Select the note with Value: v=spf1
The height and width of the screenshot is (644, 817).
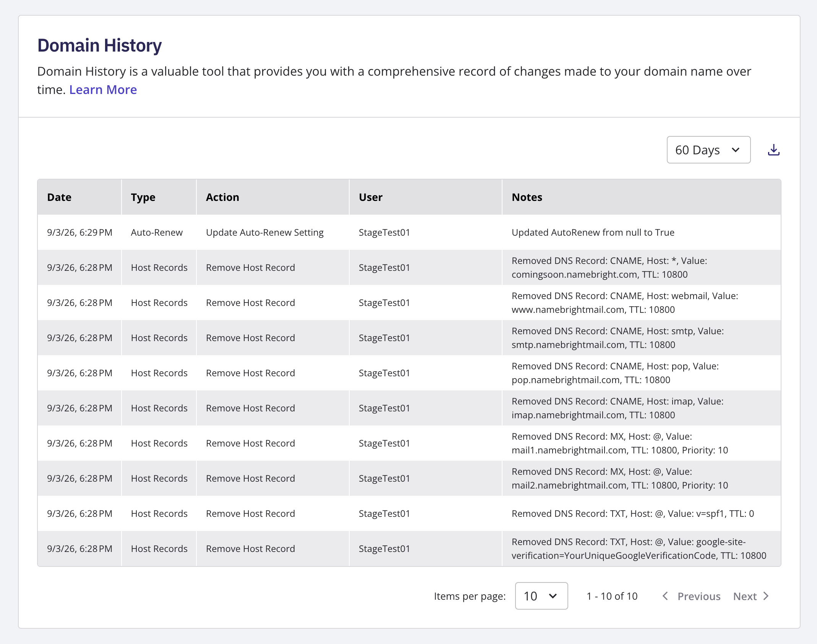tap(632, 513)
